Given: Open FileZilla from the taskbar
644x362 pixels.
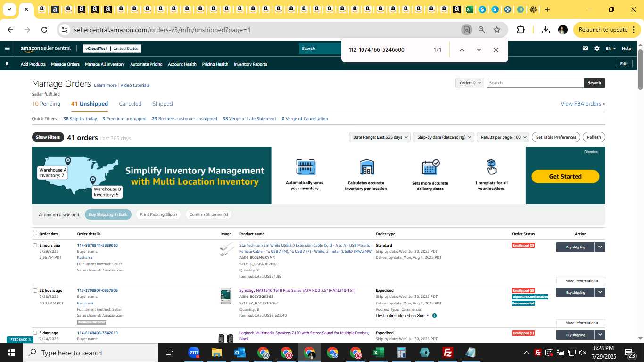Looking at the screenshot, I should click(x=448, y=353).
